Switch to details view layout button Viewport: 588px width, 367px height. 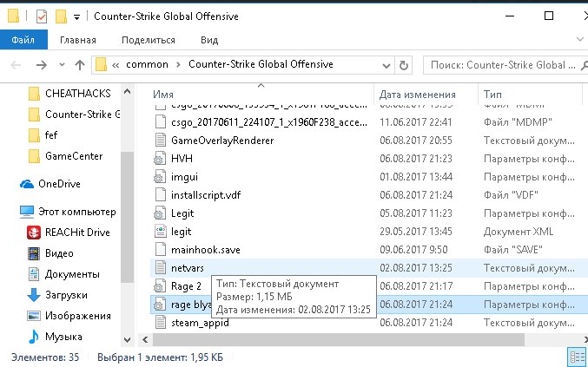[577, 357]
